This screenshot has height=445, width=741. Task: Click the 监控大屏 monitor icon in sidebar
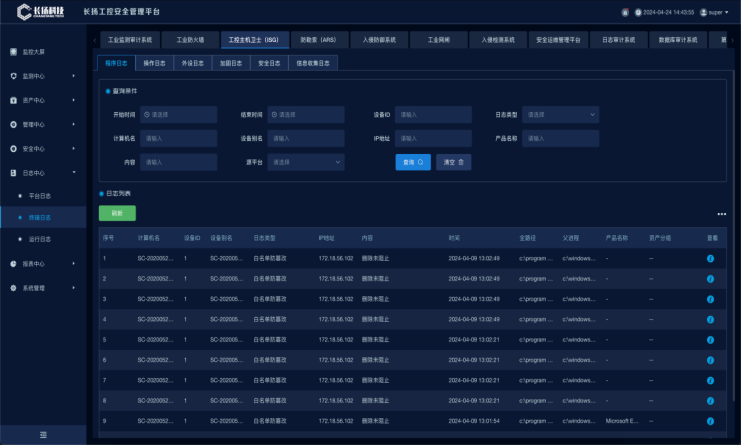pos(13,51)
